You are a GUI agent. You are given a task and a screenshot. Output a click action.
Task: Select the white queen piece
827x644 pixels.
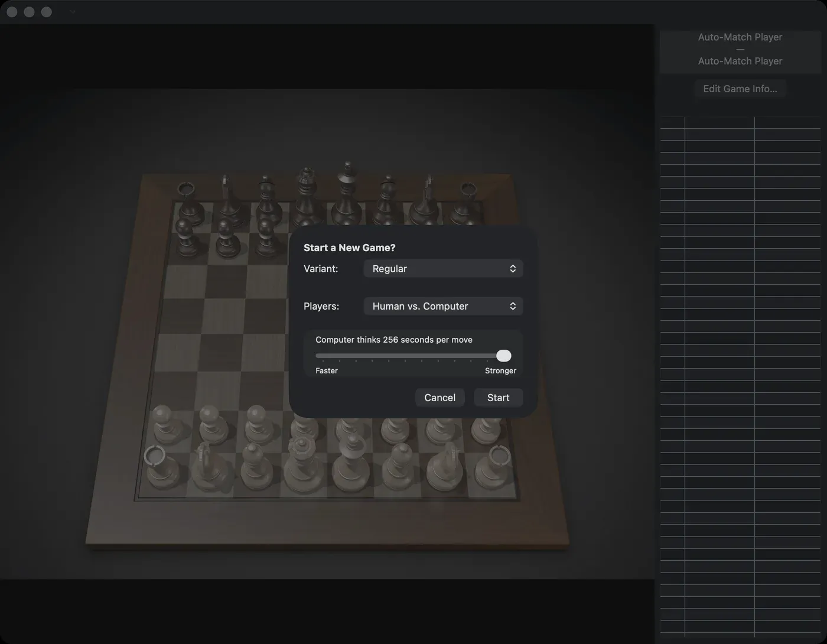pyautogui.click(x=303, y=466)
